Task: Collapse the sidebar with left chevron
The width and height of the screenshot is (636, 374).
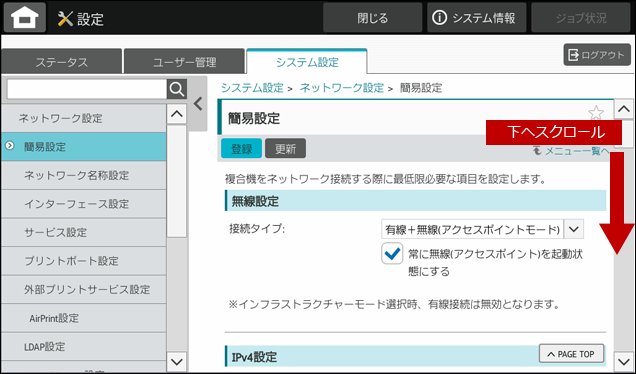Action: click(198, 104)
